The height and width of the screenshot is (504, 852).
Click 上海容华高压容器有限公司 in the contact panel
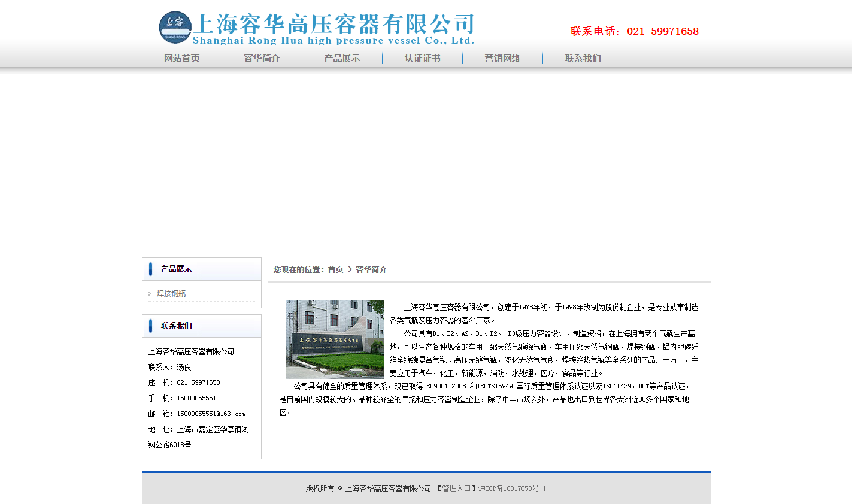(192, 352)
